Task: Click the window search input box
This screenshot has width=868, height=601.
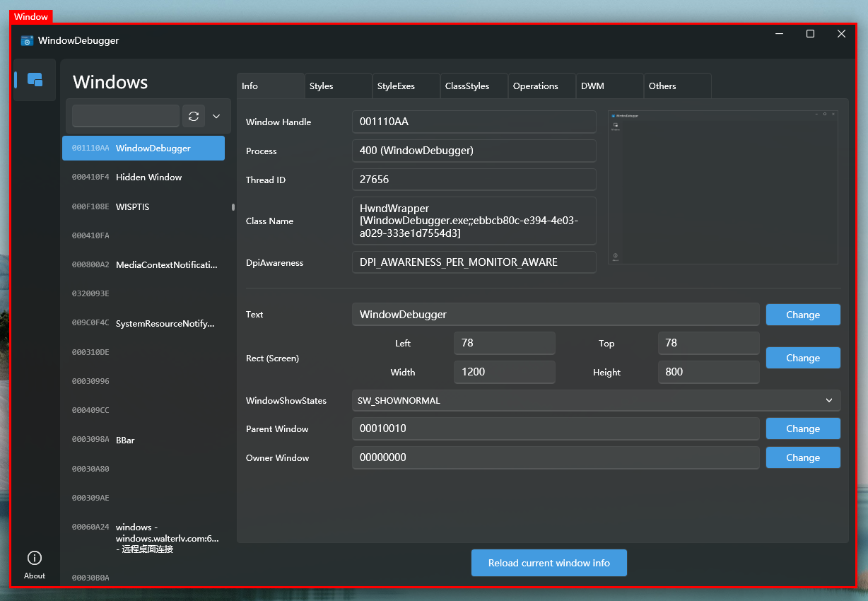Action: tap(126, 116)
